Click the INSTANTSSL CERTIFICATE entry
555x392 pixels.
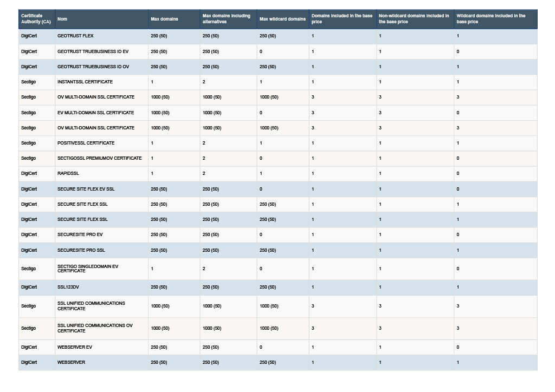[x=85, y=82]
